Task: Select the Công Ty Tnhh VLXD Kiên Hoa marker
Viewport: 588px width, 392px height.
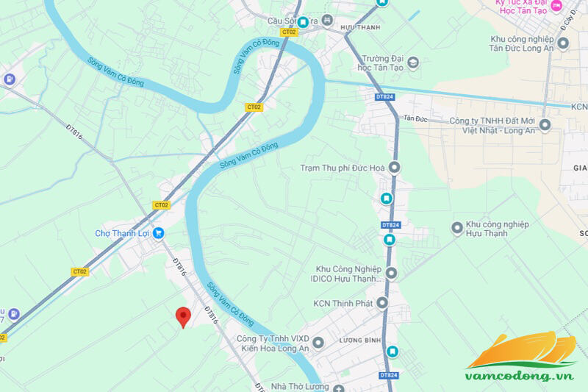Action: click(318, 343)
